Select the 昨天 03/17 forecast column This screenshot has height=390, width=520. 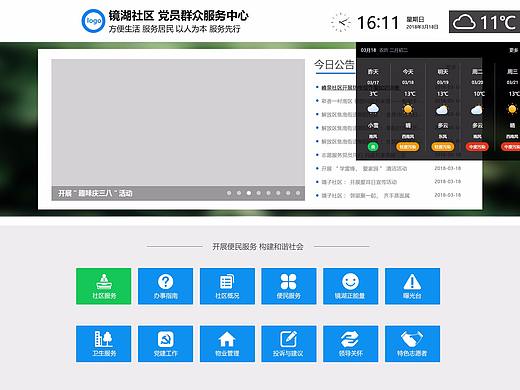point(373,110)
